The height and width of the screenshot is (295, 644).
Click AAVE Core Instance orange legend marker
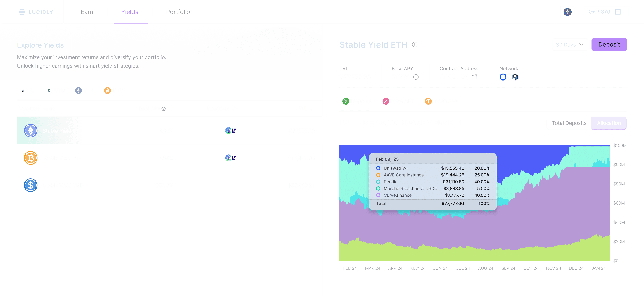click(x=378, y=175)
